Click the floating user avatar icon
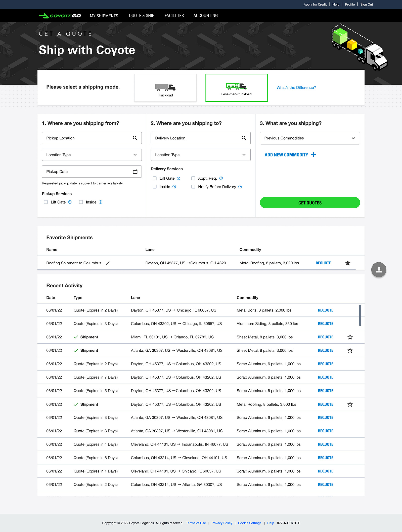402x532 pixels. pyautogui.click(x=379, y=270)
